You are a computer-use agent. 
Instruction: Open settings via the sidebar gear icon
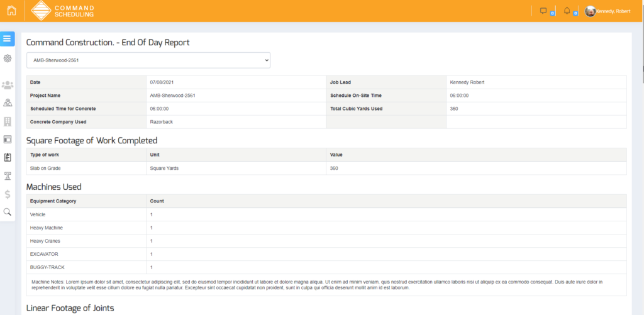coord(8,58)
